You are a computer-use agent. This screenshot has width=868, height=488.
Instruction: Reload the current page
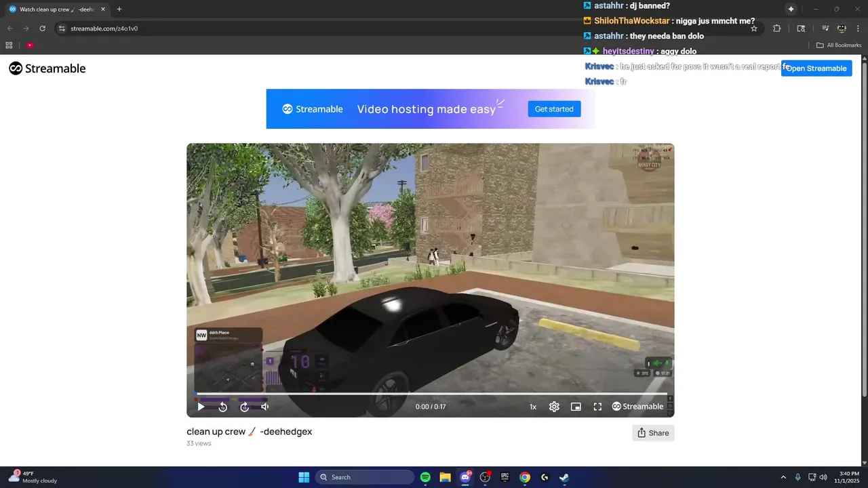(42, 28)
